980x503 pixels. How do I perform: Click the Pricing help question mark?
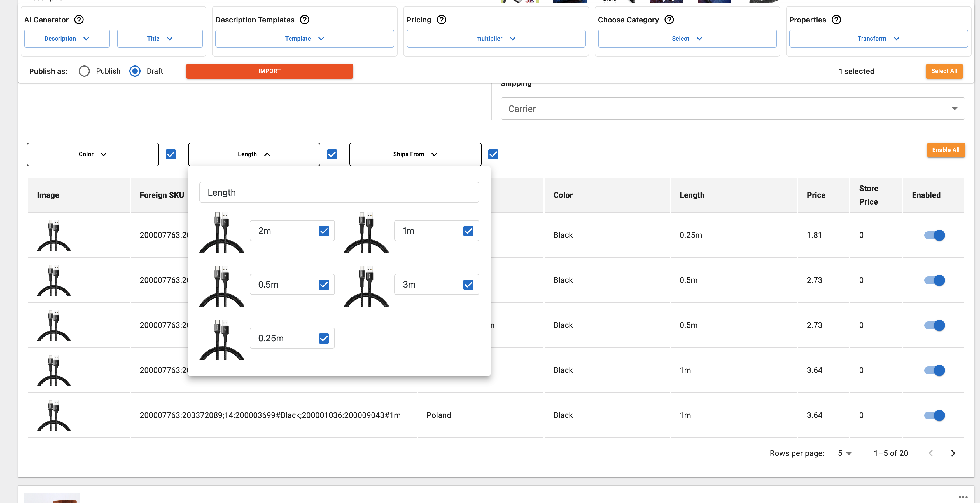coord(441,20)
